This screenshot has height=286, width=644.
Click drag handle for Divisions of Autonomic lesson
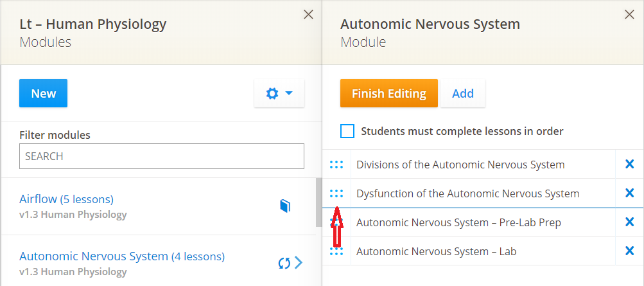336,165
